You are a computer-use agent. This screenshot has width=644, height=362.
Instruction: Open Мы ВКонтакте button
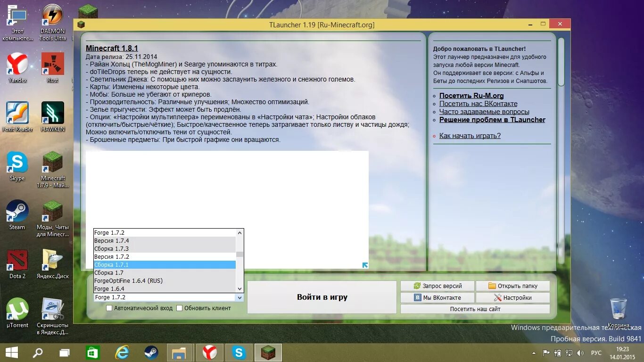[438, 298]
